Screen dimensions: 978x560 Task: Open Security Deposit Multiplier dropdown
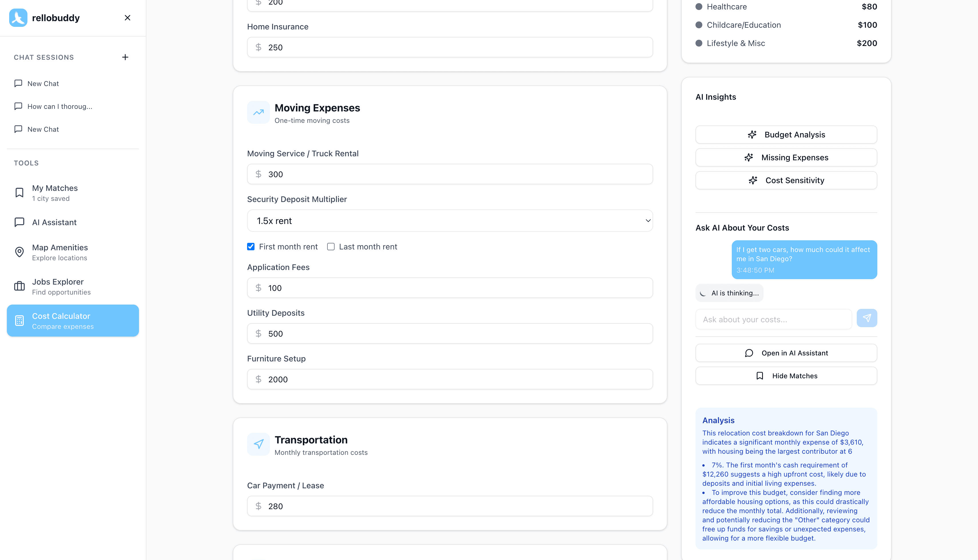tap(450, 221)
